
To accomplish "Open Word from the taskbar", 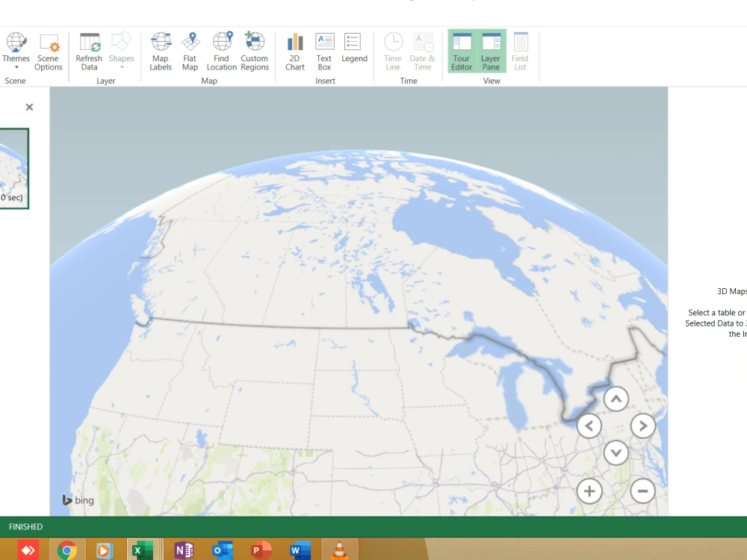I will tap(300, 550).
